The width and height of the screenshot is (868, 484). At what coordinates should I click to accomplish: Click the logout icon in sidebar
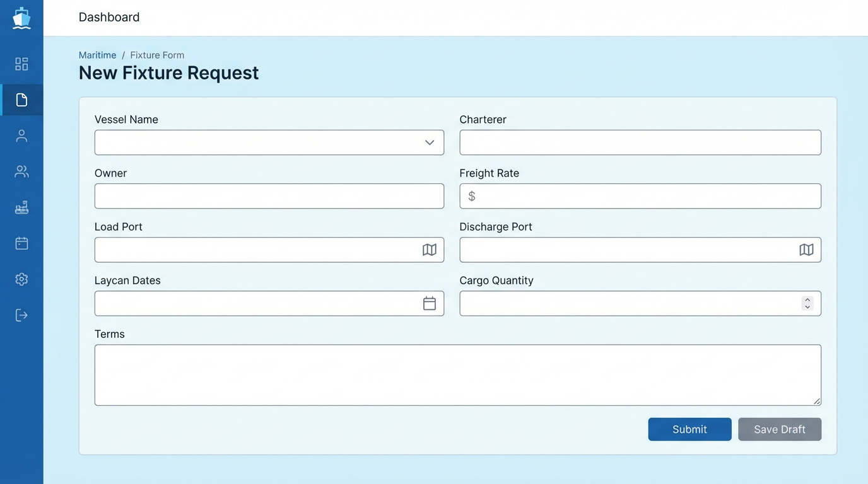pyautogui.click(x=21, y=315)
